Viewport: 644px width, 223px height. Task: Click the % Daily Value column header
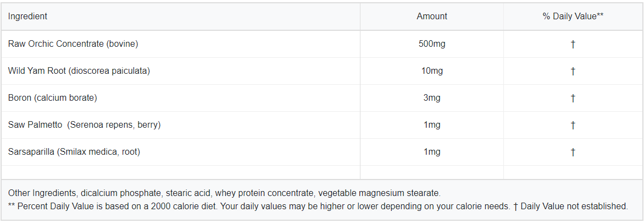pyautogui.click(x=573, y=17)
